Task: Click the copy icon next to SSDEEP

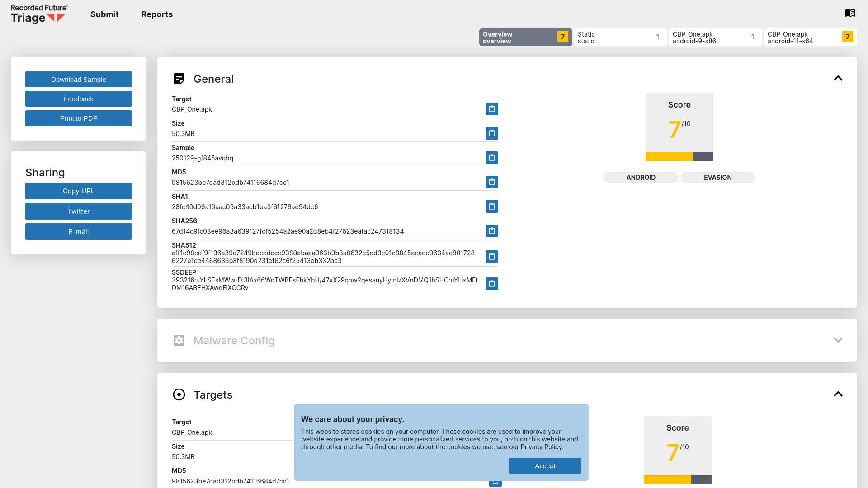Action: (x=492, y=284)
